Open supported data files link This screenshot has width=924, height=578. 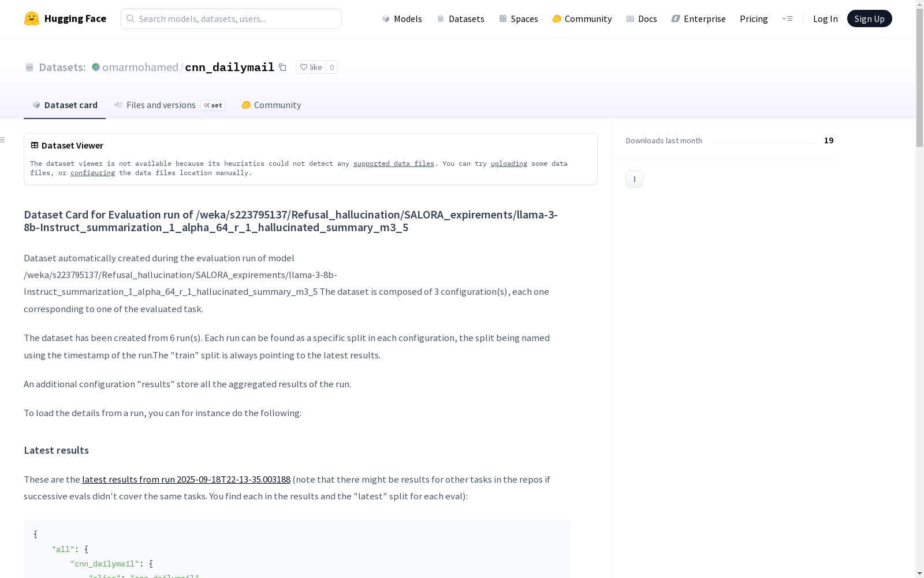point(393,164)
